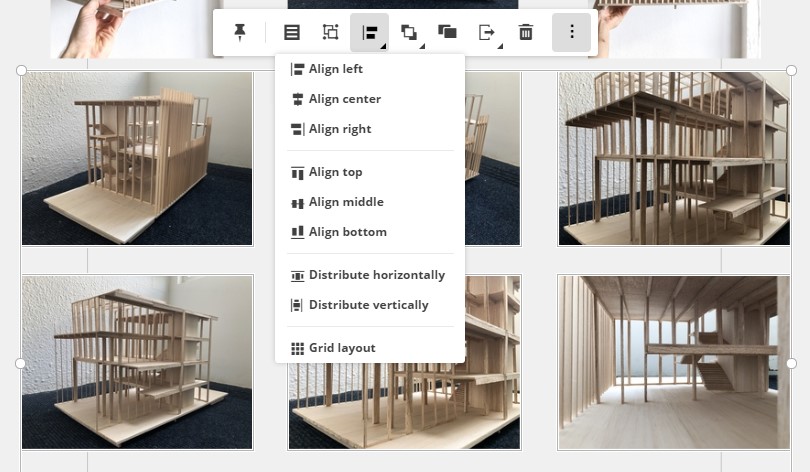Image resolution: width=810 pixels, height=472 pixels.
Task: Select the top-left wooden model photo
Action: (x=137, y=158)
